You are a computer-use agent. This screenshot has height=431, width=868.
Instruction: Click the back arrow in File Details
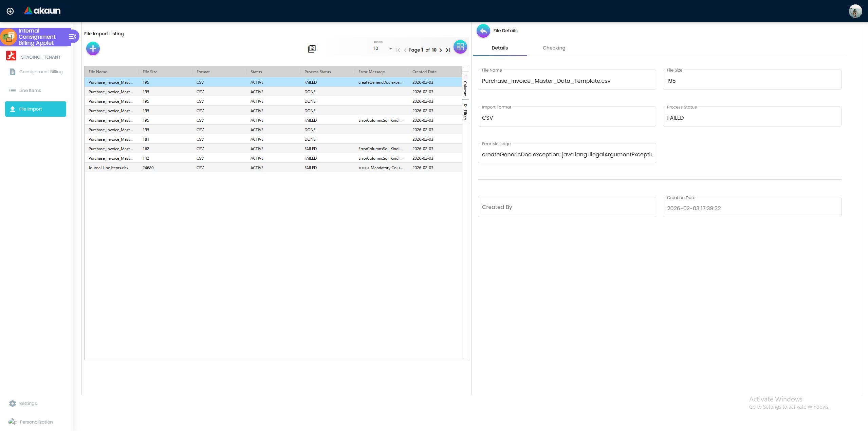click(x=483, y=31)
